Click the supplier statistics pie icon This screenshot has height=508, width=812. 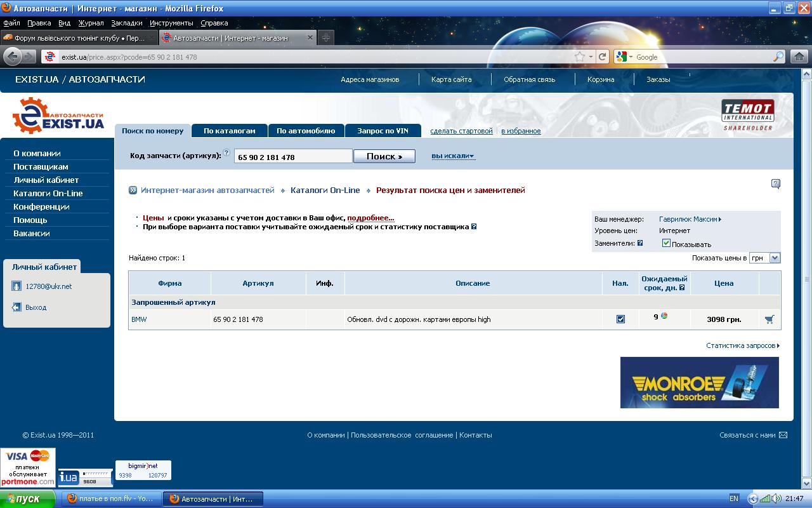(x=664, y=316)
